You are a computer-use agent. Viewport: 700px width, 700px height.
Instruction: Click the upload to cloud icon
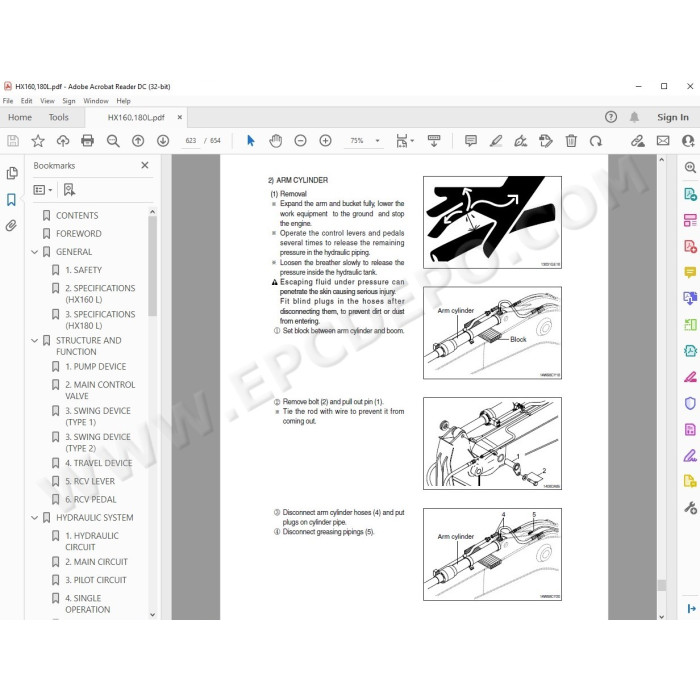[63, 141]
